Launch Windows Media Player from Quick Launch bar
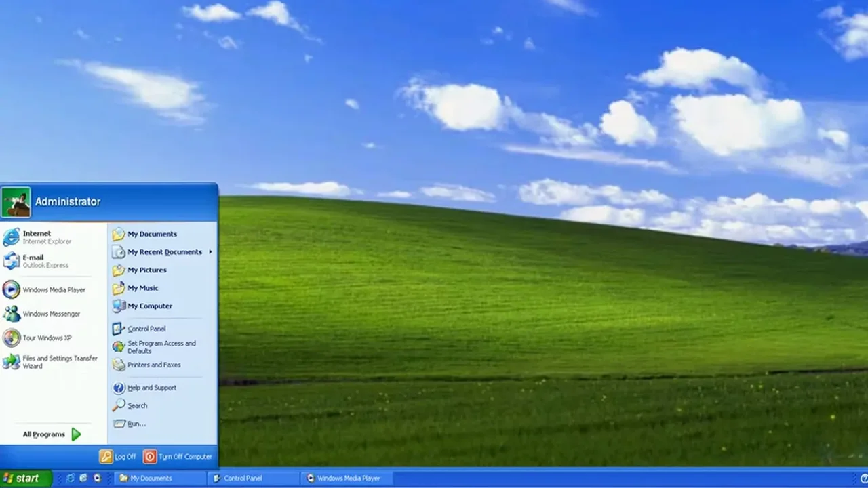The width and height of the screenshot is (868, 488). tap(97, 479)
